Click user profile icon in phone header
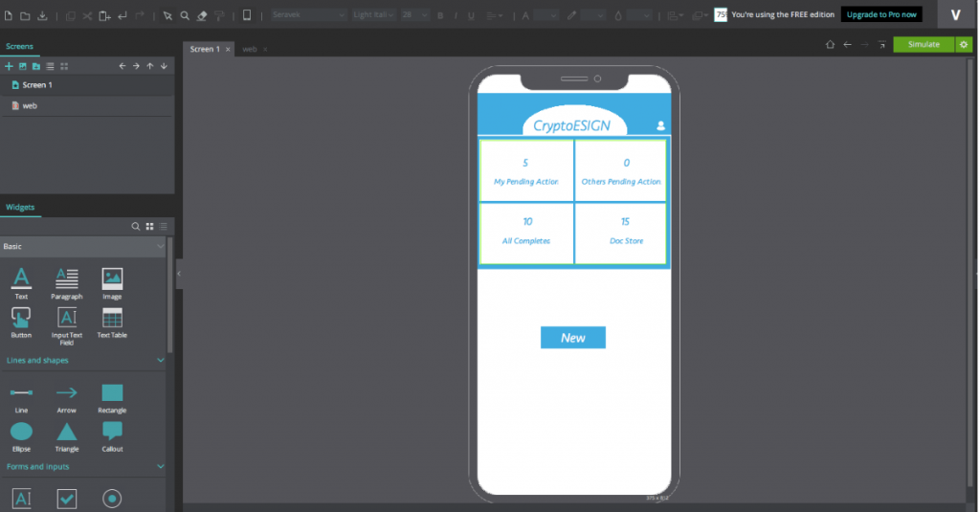 pos(660,125)
